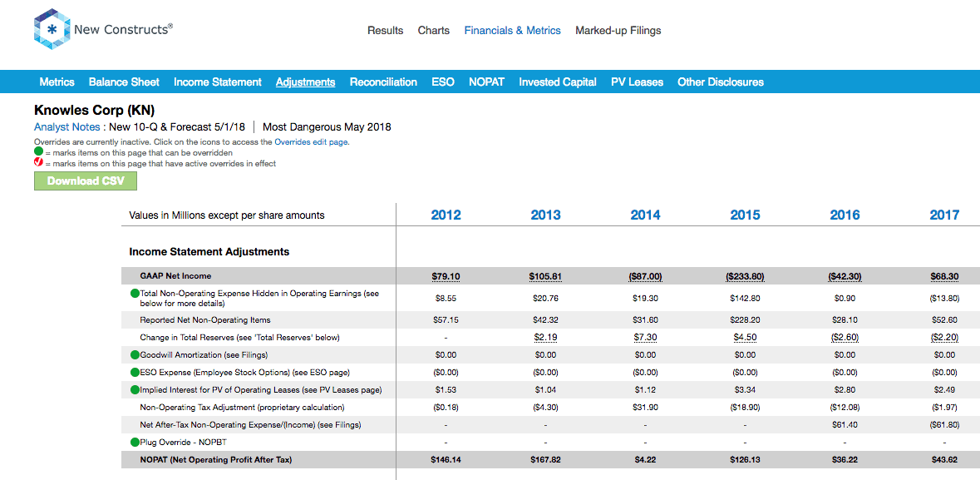The image size is (980, 480).
Task: Open Financials & Metrics navigation item
Action: pyautogui.click(x=513, y=30)
